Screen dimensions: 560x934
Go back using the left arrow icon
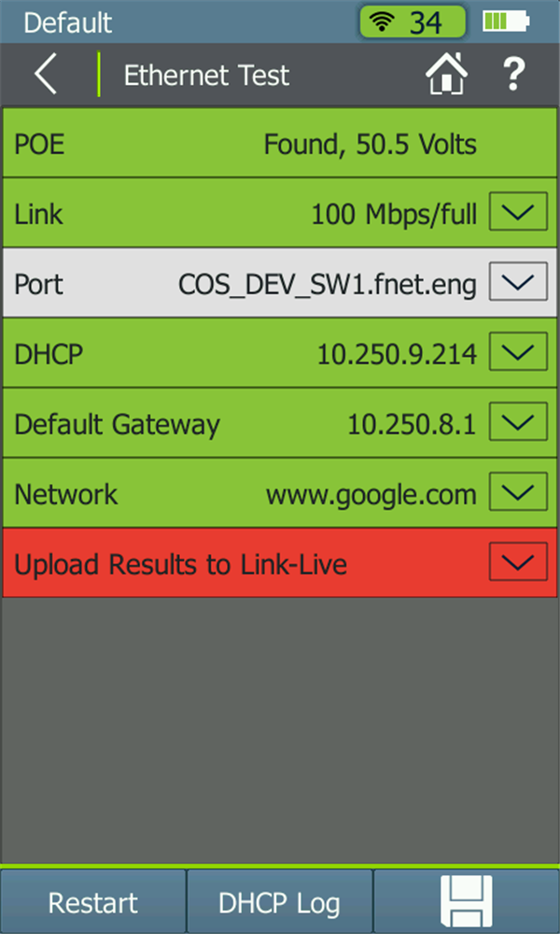coord(46,75)
